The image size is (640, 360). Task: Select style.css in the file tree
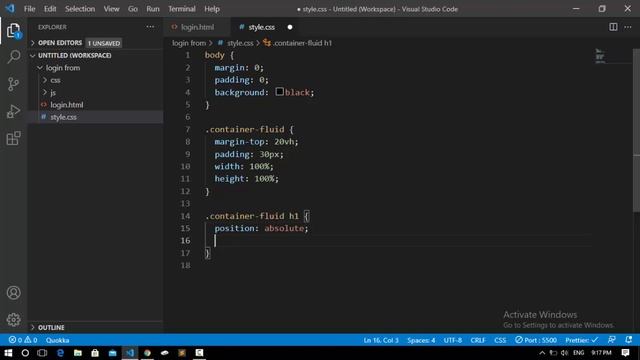(96, 117)
